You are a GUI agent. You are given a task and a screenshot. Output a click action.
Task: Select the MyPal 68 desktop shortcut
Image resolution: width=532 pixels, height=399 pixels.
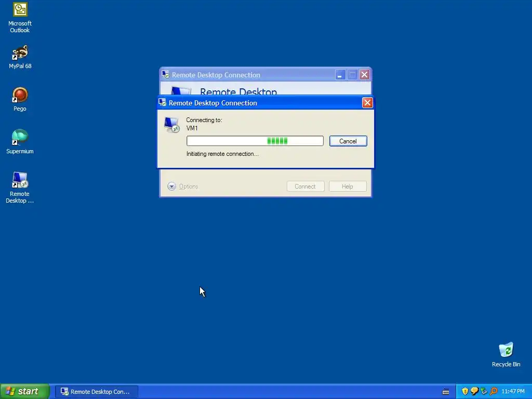(x=20, y=57)
